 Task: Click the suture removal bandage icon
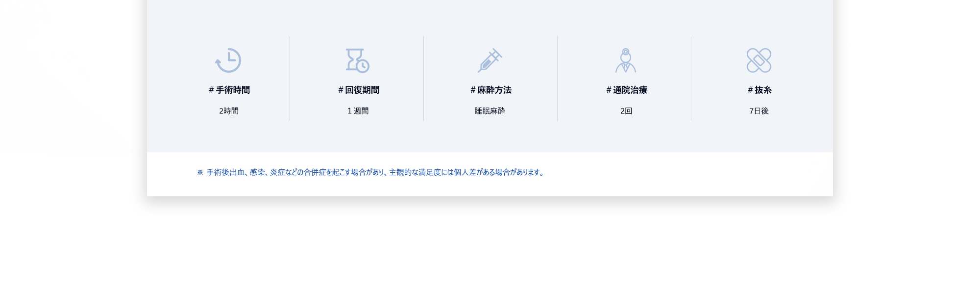click(759, 60)
